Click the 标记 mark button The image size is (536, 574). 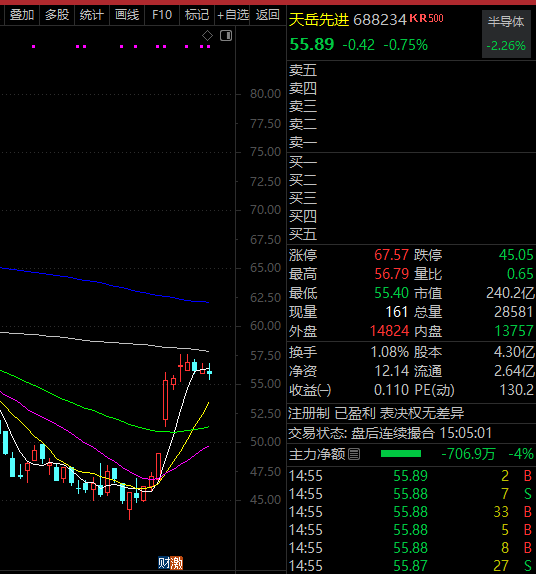pos(197,15)
